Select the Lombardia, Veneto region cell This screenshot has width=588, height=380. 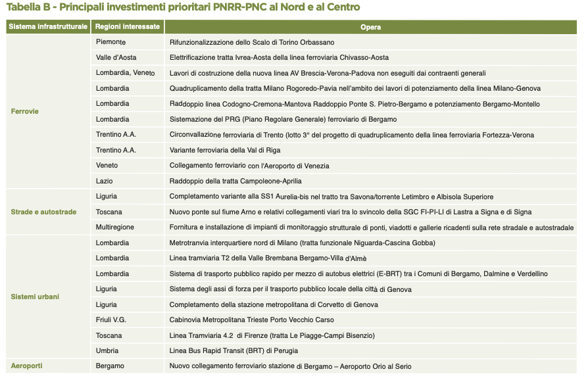coord(128,73)
